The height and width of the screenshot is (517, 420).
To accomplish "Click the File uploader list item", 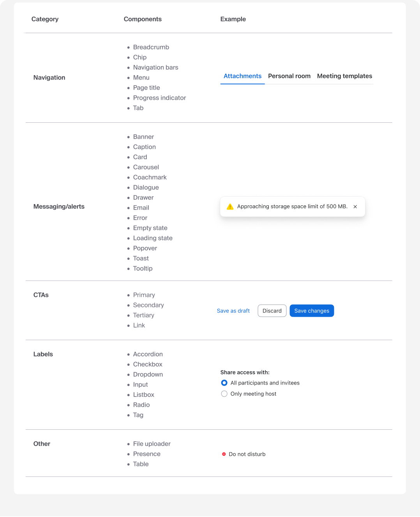I will [152, 444].
